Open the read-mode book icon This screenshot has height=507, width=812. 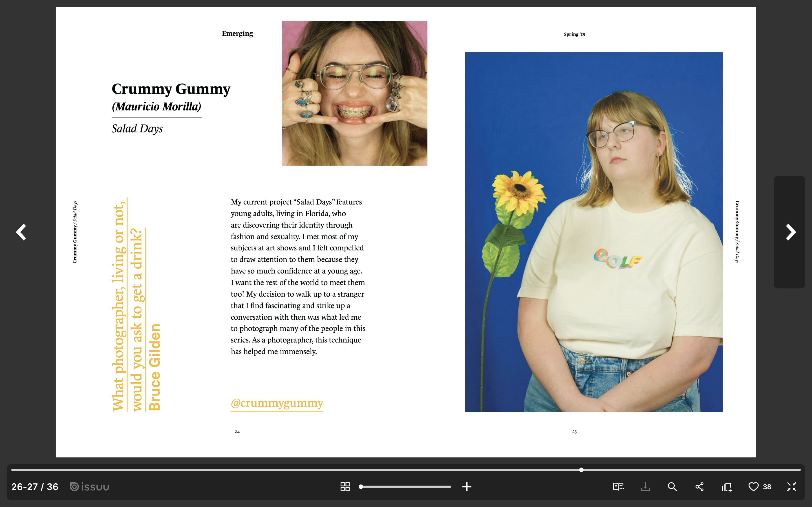pos(618,486)
